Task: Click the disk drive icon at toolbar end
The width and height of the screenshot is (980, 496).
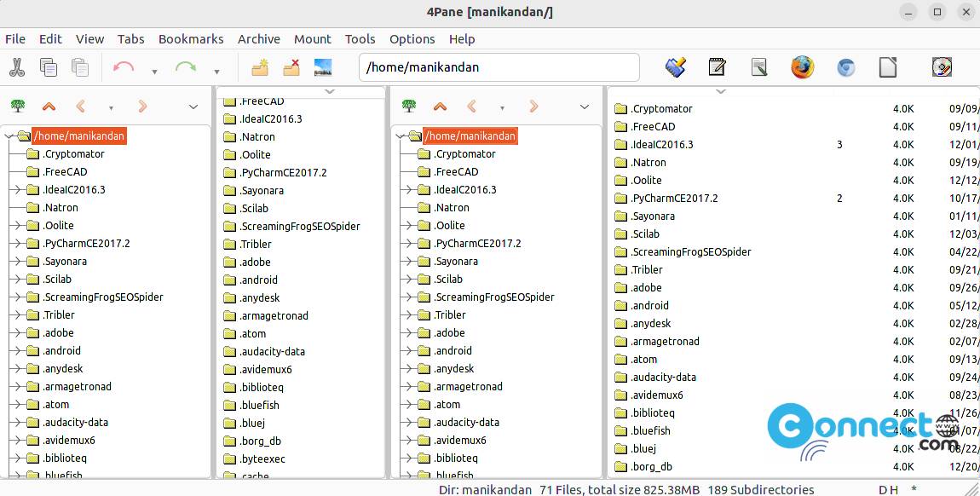Action: pyautogui.click(x=942, y=66)
